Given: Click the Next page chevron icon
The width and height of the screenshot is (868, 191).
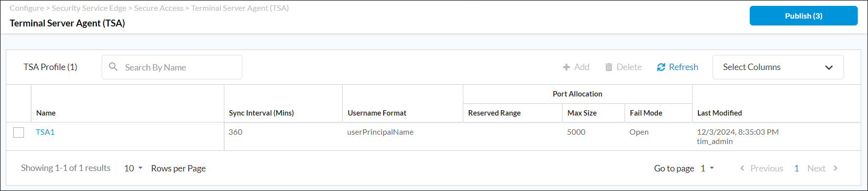Looking at the screenshot, I should (835, 168).
